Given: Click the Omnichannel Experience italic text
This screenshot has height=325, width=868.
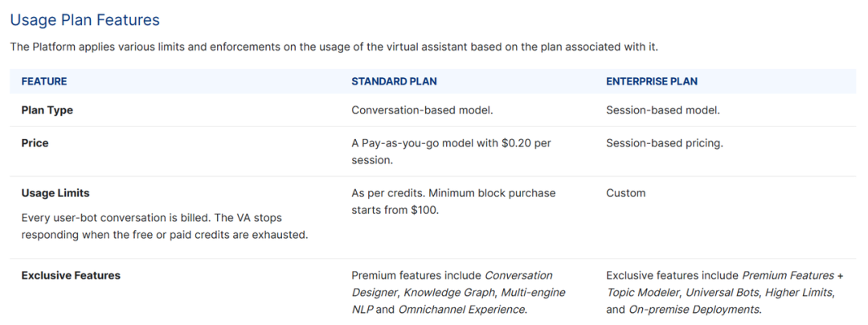Looking at the screenshot, I should coord(461,309).
